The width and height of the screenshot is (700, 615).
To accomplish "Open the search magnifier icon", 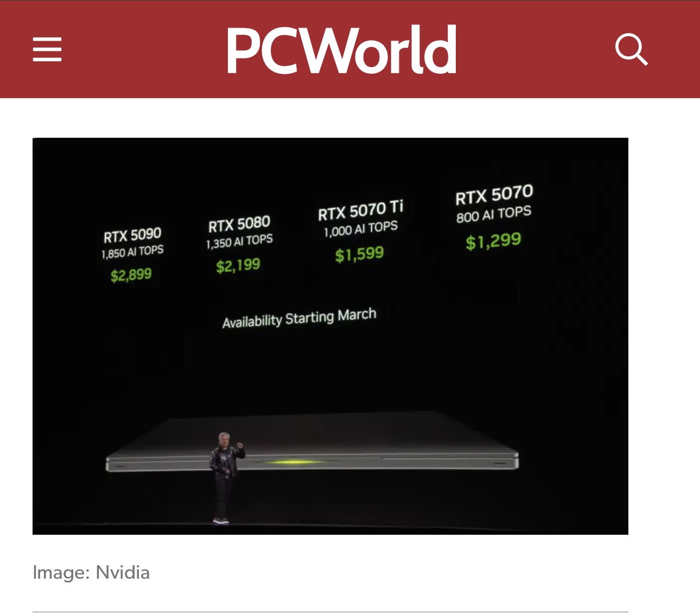I will click(x=632, y=49).
